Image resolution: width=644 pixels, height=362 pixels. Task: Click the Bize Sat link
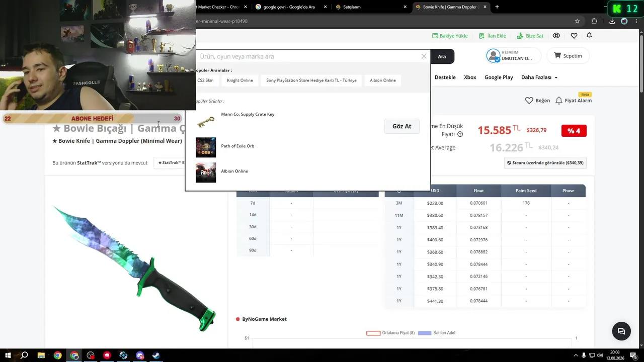point(530,36)
